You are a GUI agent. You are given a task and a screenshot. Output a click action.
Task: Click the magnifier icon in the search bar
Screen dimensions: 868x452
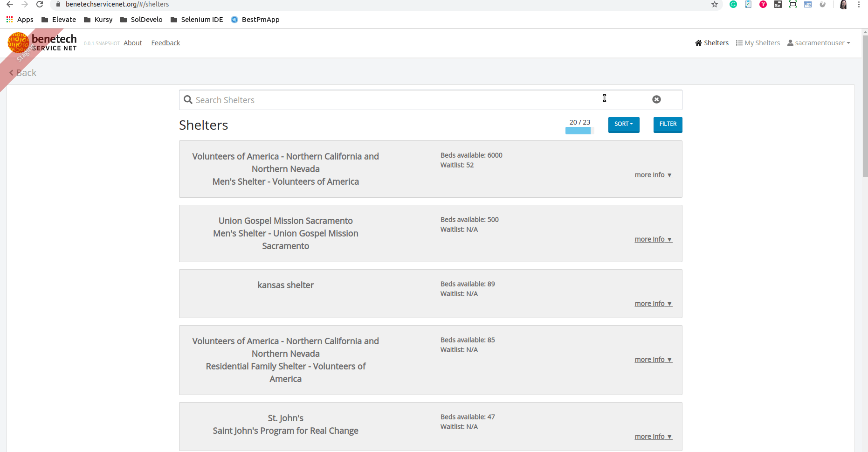188,100
